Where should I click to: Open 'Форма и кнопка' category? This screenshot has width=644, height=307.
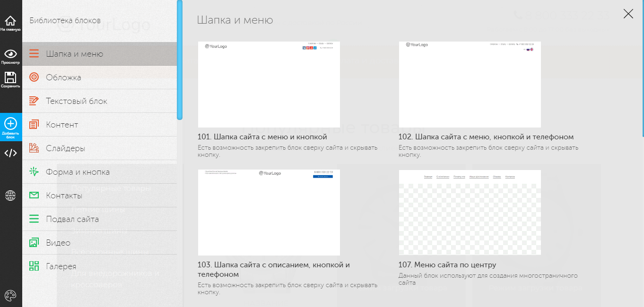point(78,172)
